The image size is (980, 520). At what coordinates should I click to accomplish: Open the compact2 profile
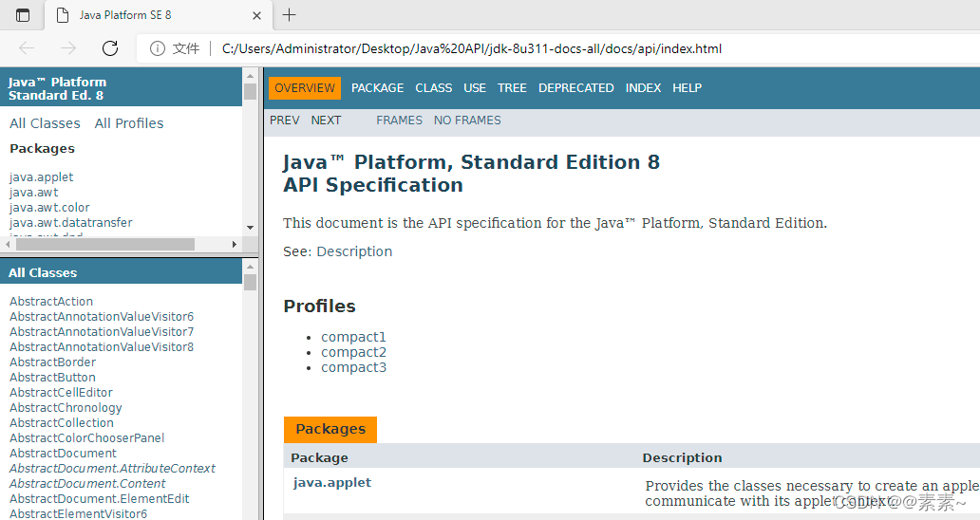354,352
